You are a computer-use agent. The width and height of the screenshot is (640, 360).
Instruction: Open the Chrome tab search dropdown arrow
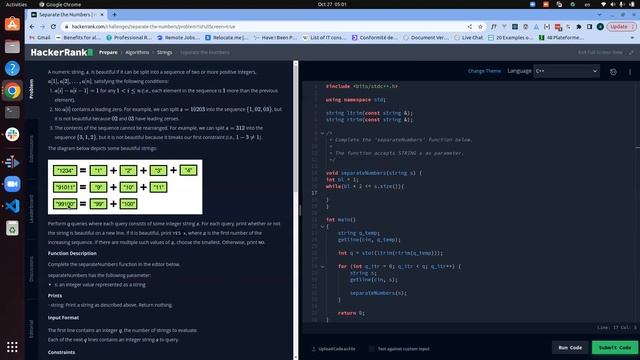[599, 14]
